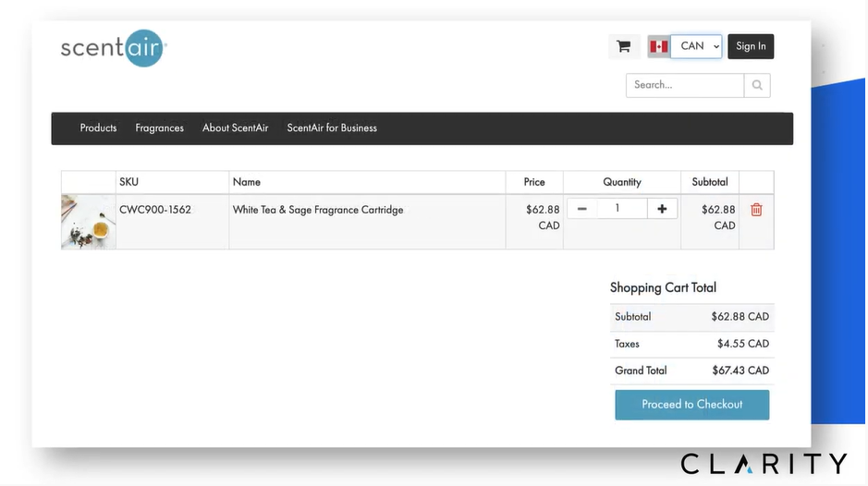Click the quantity value field
The width and height of the screenshot is (868, 486).
622,209
